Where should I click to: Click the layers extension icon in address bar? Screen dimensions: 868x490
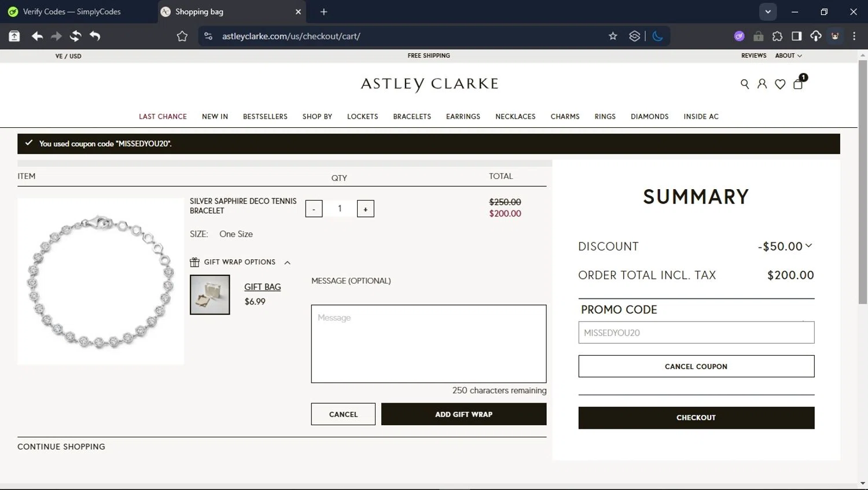point(634,36)
